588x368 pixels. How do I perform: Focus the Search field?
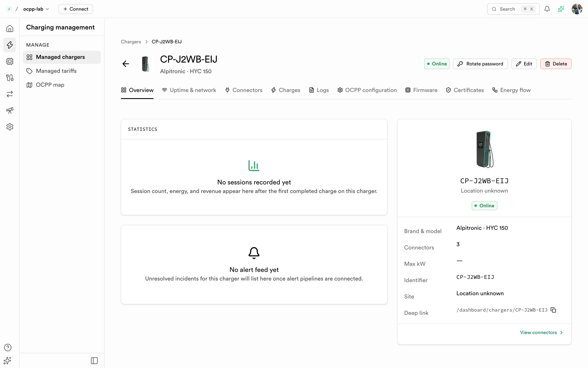513,9
